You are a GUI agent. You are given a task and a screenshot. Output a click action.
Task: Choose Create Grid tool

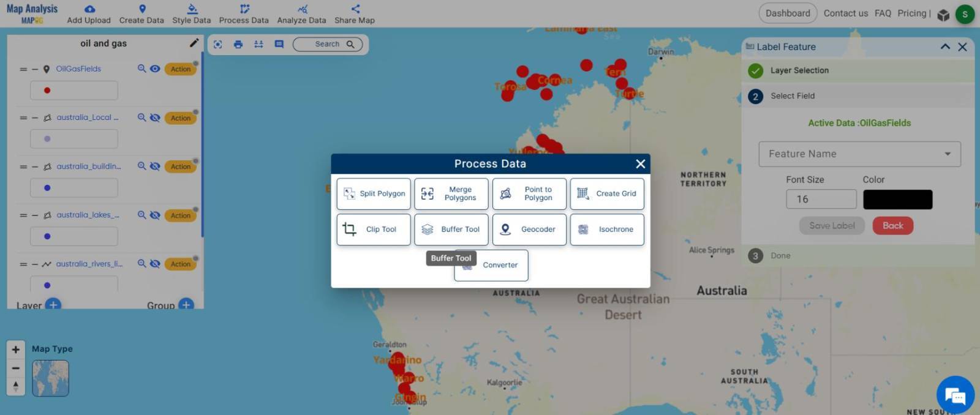607,193
